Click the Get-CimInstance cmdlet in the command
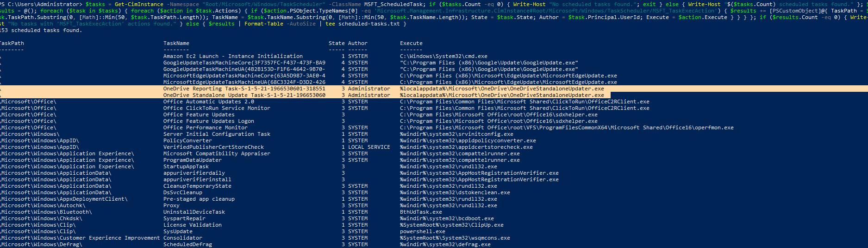Viewport: 868px width, 248px height. (139, 4)
